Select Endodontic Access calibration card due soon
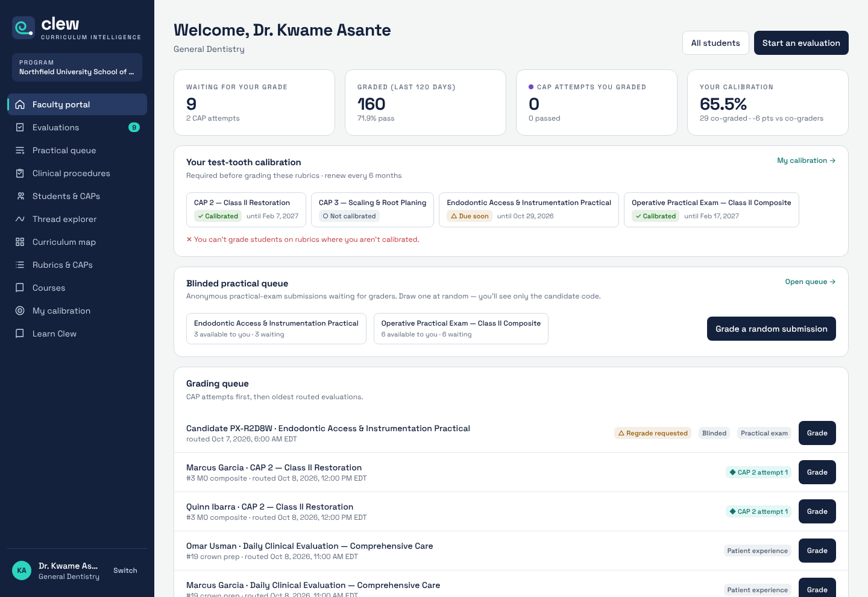This screenshot has width=868, height=597. click(529, 210)
